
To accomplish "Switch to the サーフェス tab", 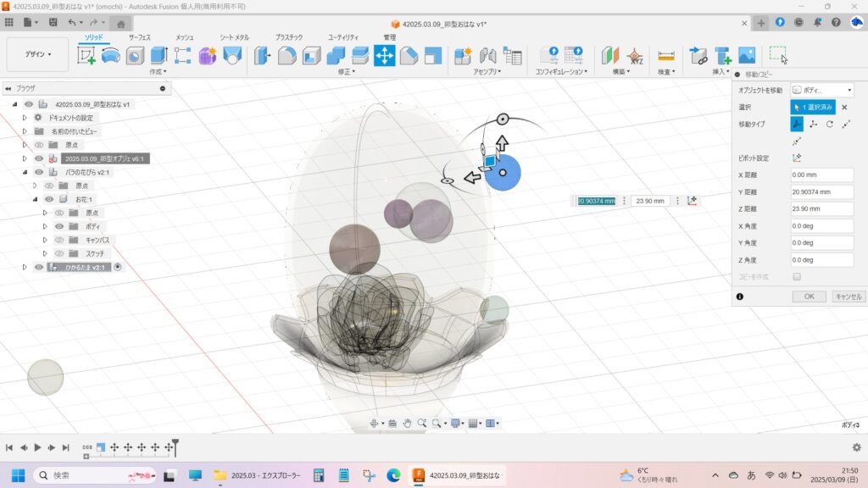I will (140, 37).
